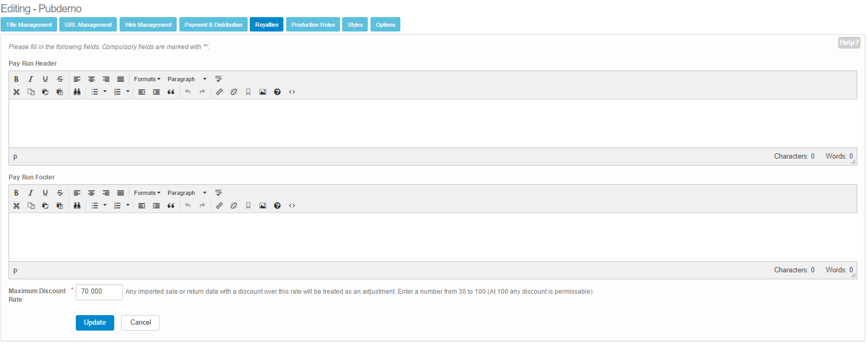Open Formats dropdown in Pay Run Header editor

coord(147,79)
